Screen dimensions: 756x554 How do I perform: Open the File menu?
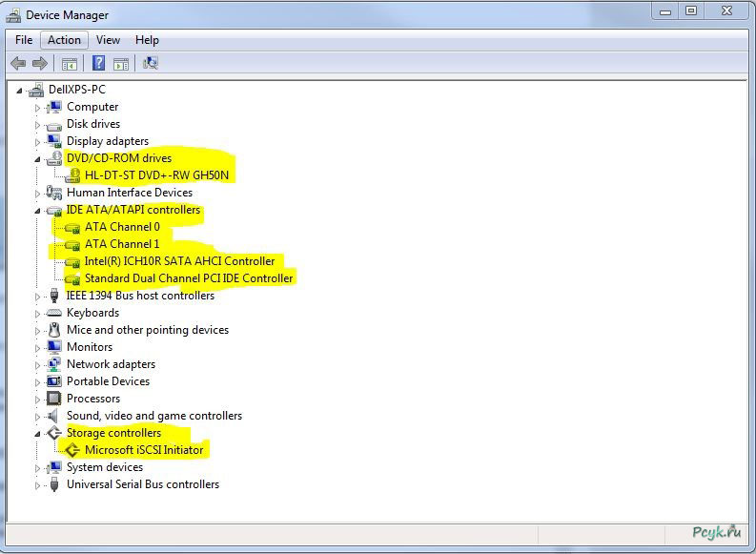click(24, 40)
